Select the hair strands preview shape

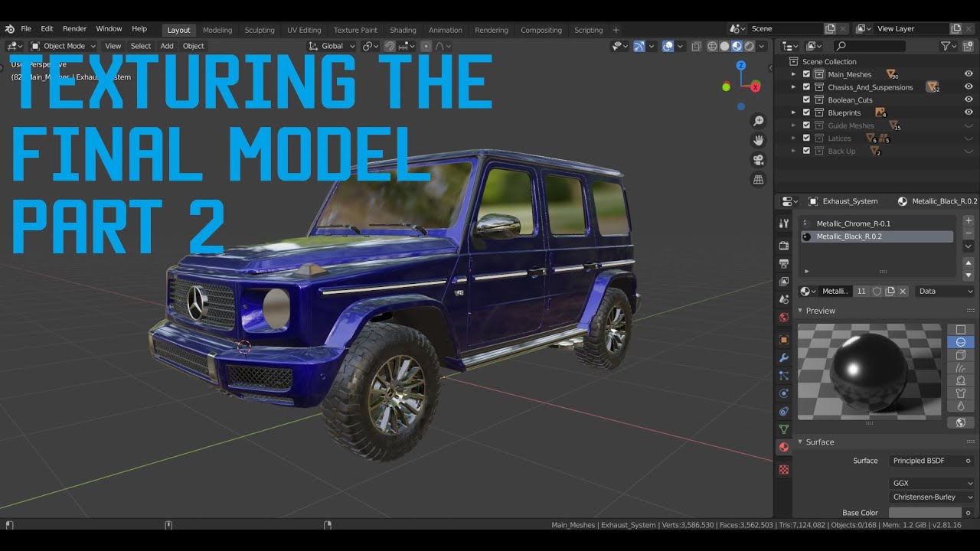(961, 368)
